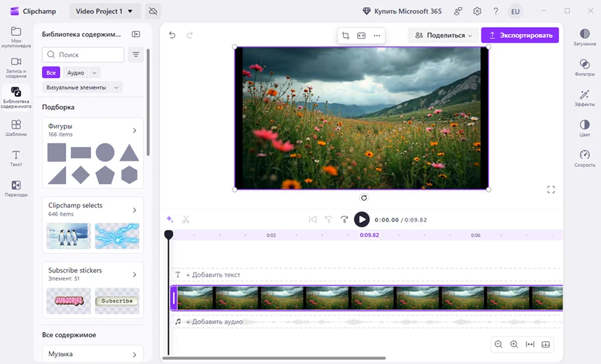Open the Color (Цвет) panel

pos(584,128)
